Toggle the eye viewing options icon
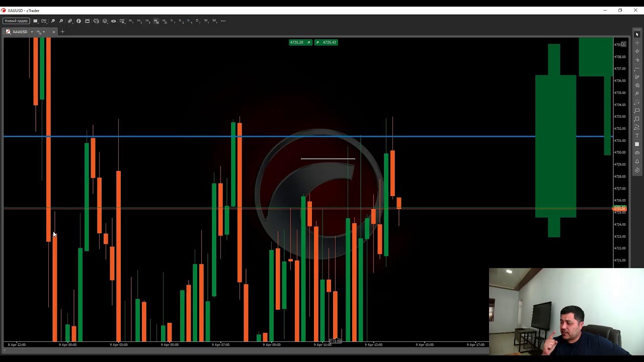 pos(113,21)
